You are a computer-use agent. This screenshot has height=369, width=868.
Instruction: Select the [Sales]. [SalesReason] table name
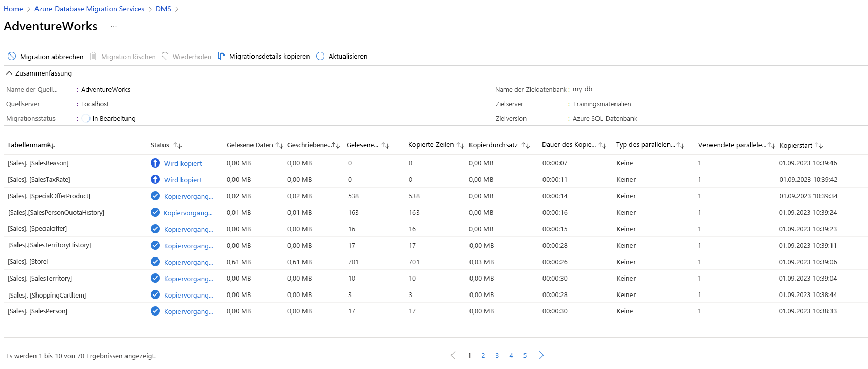pos(38,163)
